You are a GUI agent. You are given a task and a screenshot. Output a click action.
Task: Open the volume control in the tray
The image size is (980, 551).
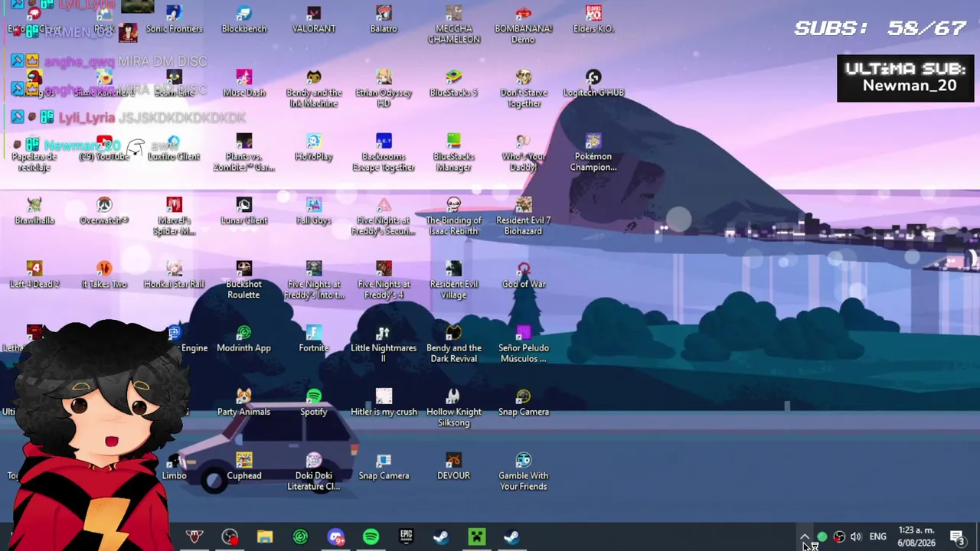(x=856, y=537)
